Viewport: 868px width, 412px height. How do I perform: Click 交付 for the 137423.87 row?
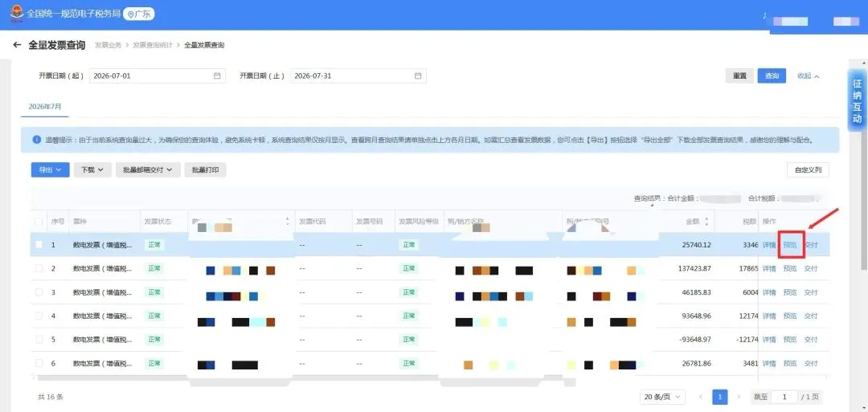810,269
